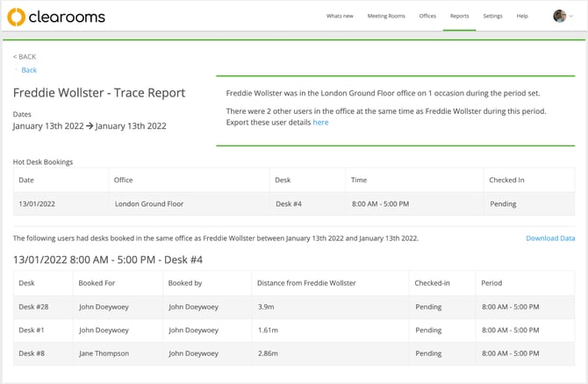588x384 pixels.
Task: Click the '< BACK' text link
Action: tap(25, 57)
